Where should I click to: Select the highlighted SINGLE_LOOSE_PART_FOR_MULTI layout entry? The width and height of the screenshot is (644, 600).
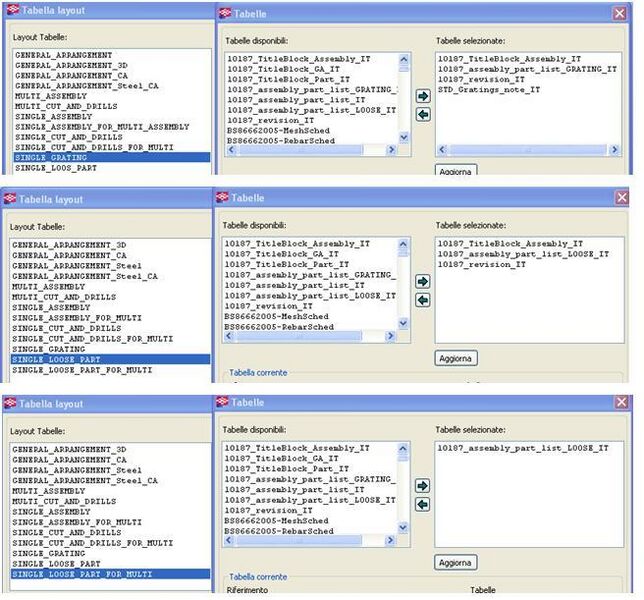click(110, 574)
